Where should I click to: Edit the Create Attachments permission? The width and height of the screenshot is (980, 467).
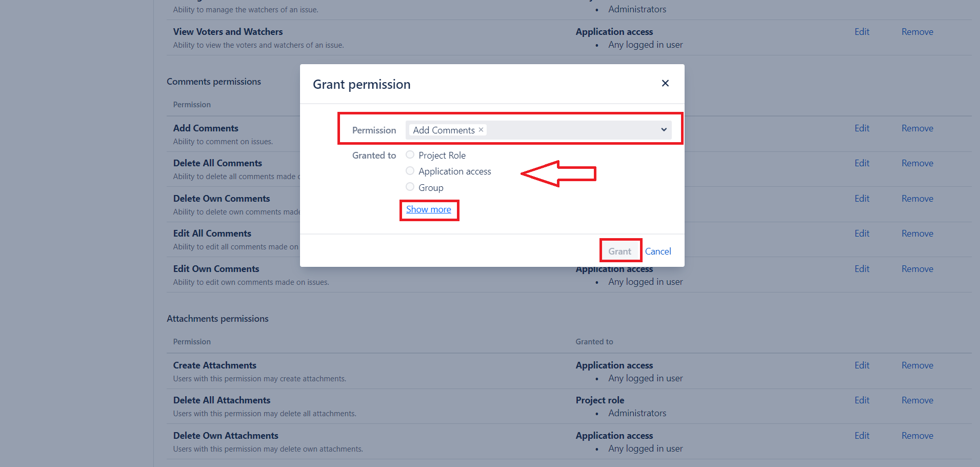[862, 365]
